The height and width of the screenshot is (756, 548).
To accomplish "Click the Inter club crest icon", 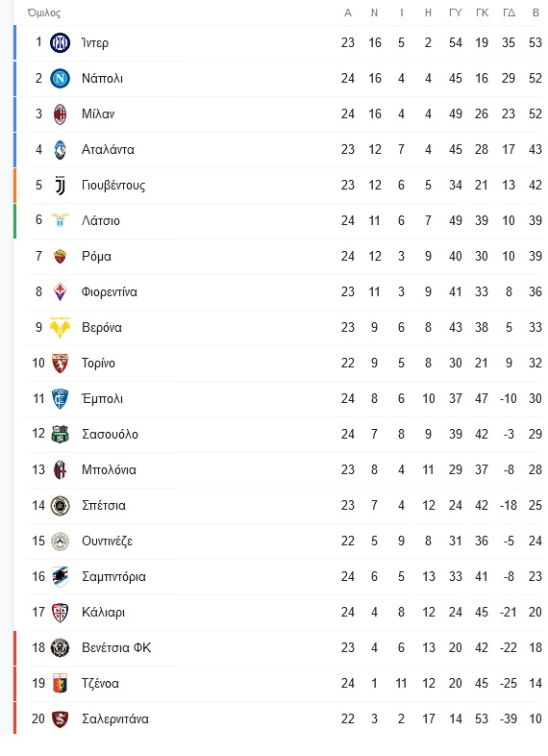I will (60, 43).
